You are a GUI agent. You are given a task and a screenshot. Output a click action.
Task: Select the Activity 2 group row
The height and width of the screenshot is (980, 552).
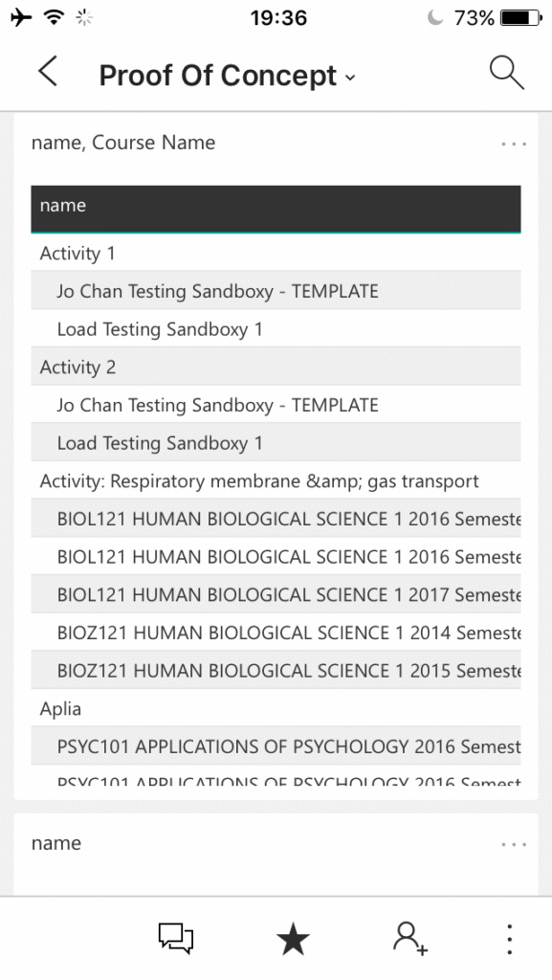(x=276, y=367)
